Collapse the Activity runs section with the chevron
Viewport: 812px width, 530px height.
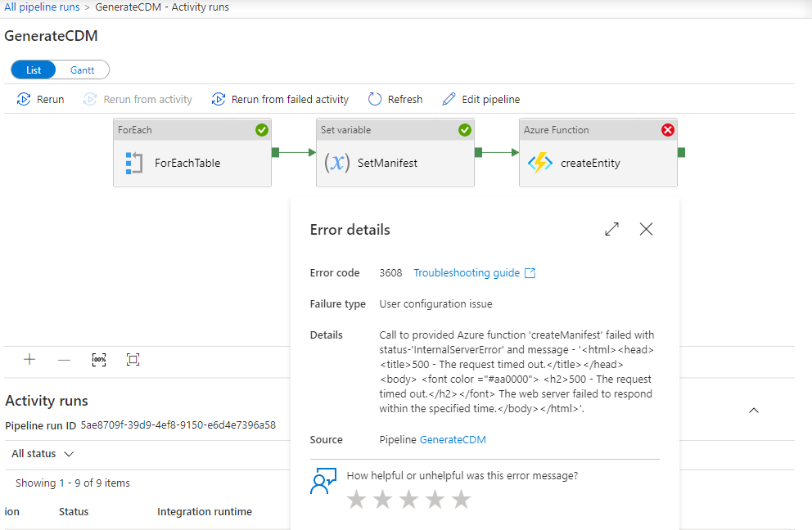click(x=754, y=411)
